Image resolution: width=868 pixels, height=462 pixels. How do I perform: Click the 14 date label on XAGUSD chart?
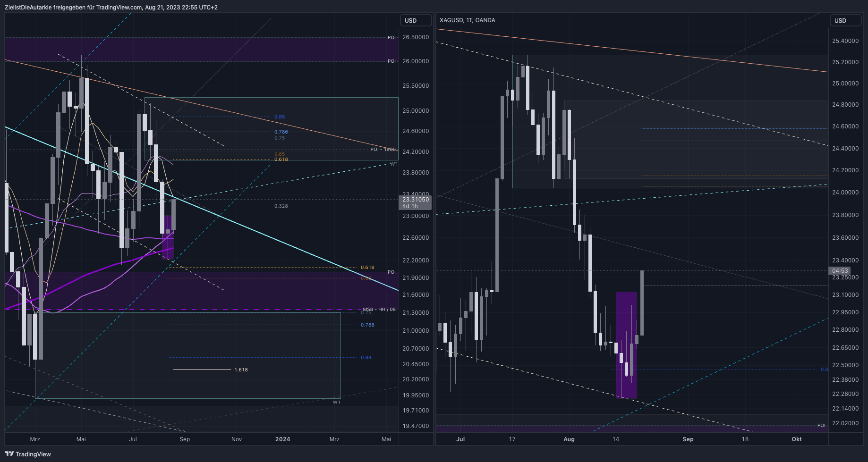click(616, 439)
